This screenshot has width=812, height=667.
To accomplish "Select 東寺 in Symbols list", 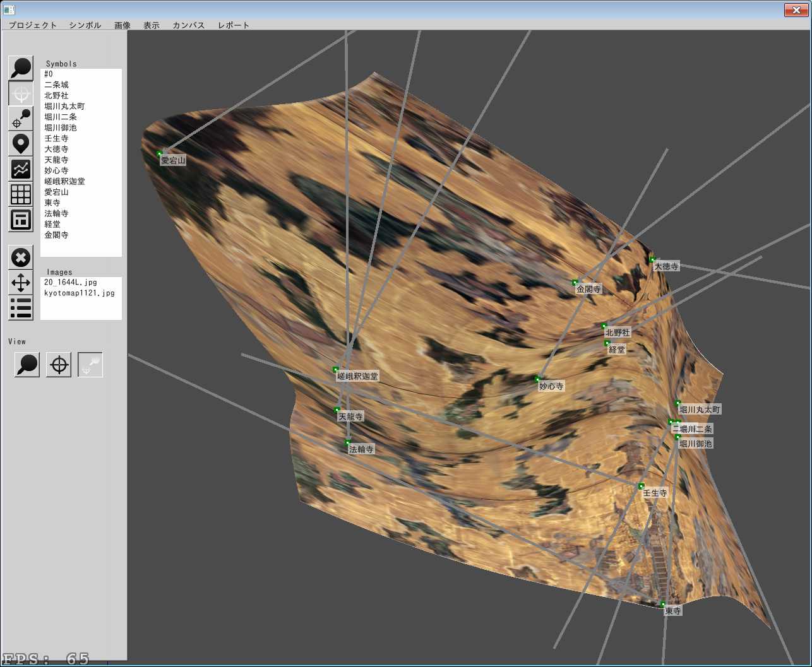I will click(81, 203).
